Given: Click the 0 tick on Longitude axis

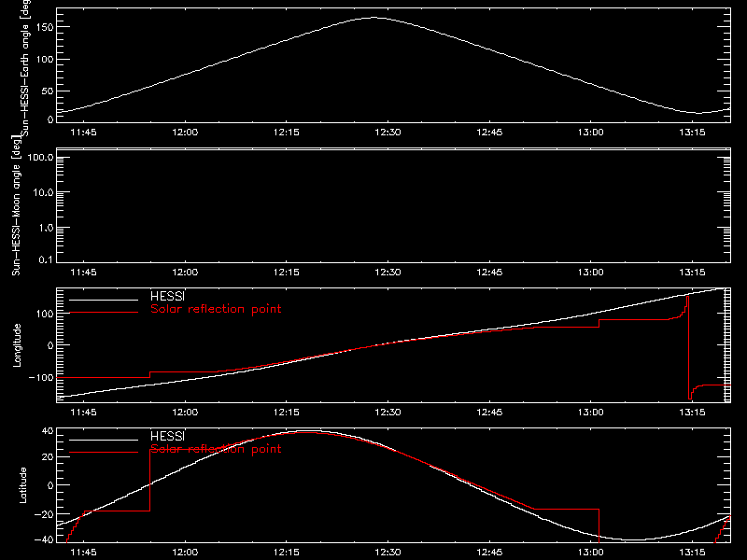Looking at the screenshot, I should tap(51, 345).
